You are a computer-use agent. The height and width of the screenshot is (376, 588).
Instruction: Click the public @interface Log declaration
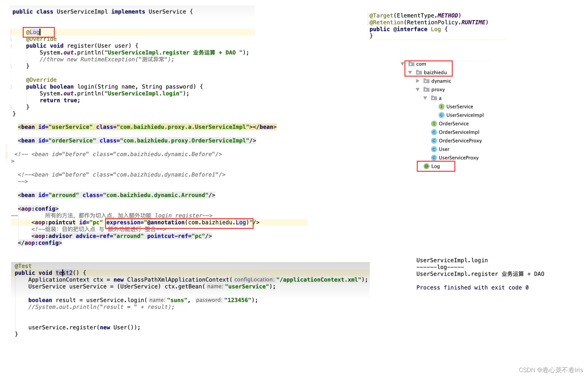pos(409,29)
